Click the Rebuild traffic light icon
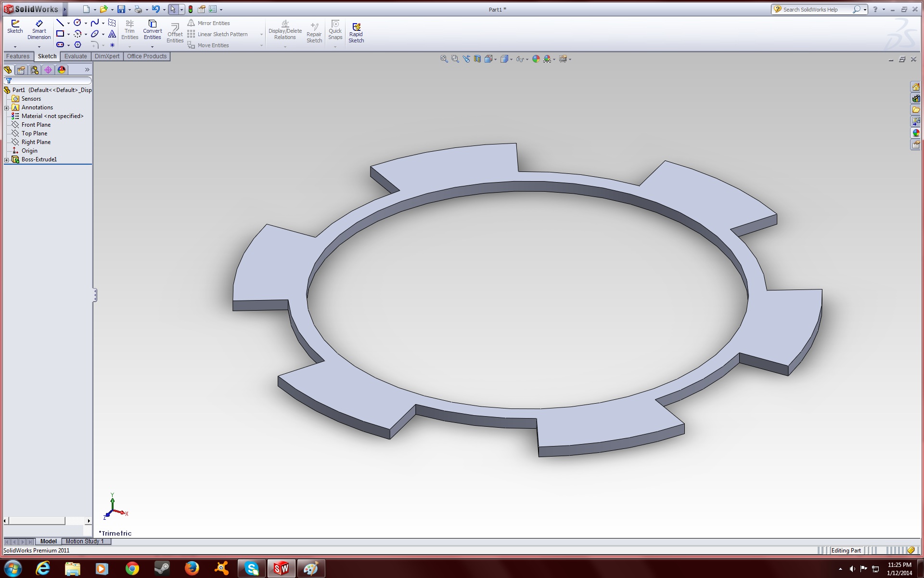Screen dimensions: 924x578 click(191, 9)
